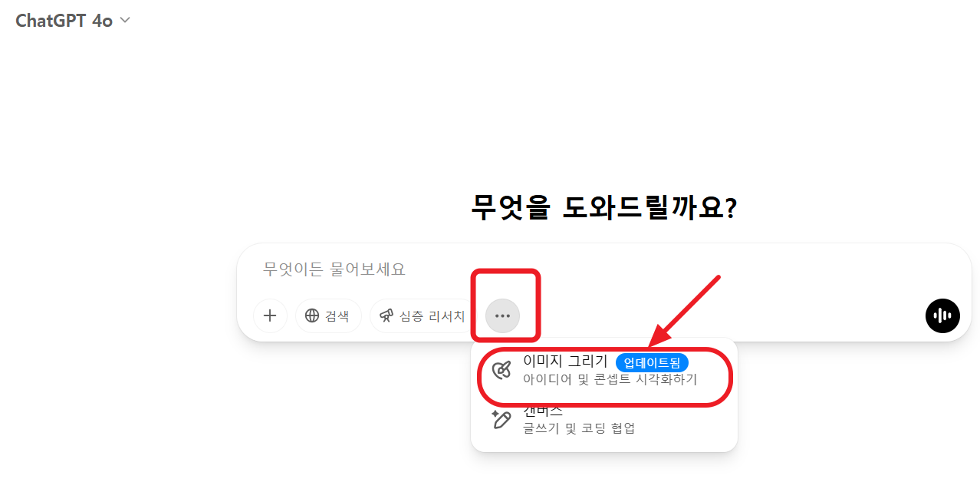Click the plus attach button
This screenshot has width=980, height=502.
pos(270,315)
